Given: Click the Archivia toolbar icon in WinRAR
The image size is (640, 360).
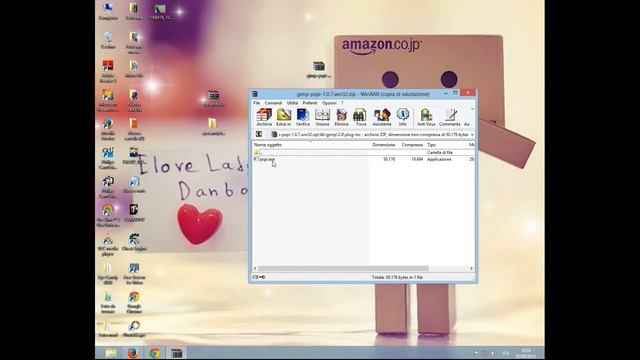Looking at the screenshot, I should point(264,117).
